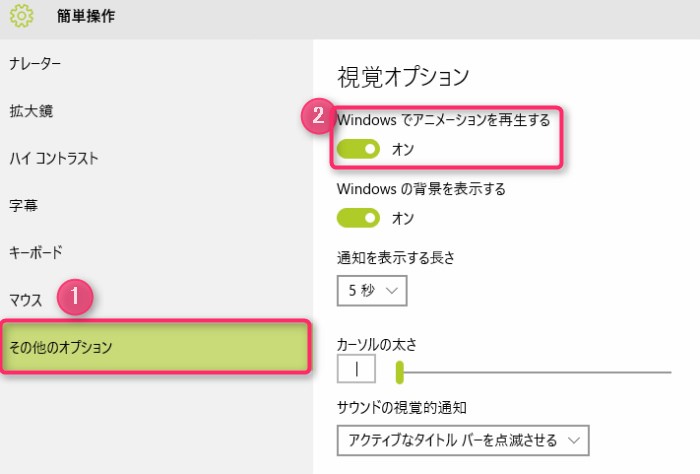Click the cursor thickness slider track
Screen dimensions: 700x474
[x=540, y=372]
